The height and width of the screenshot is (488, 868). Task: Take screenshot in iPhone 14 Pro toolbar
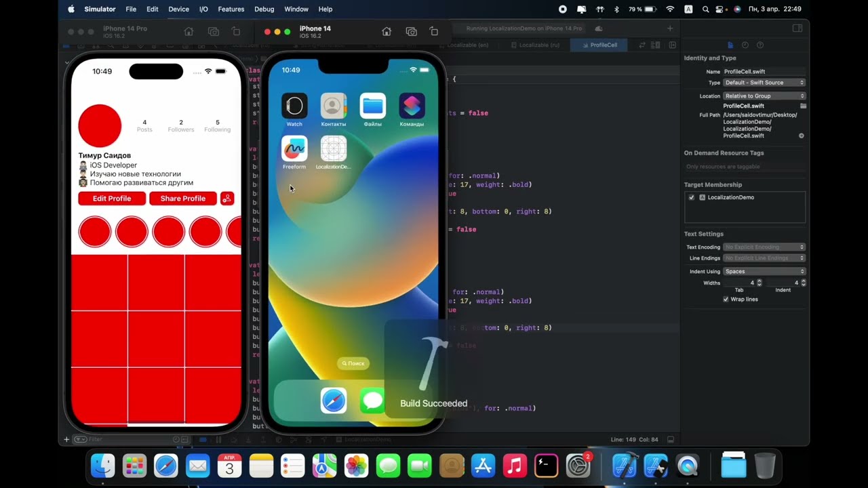click(x=214, y=31)
